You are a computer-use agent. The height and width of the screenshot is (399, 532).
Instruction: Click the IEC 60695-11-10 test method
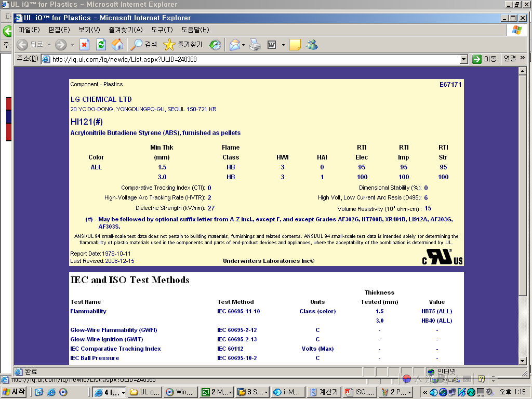(x=238, y=311)
